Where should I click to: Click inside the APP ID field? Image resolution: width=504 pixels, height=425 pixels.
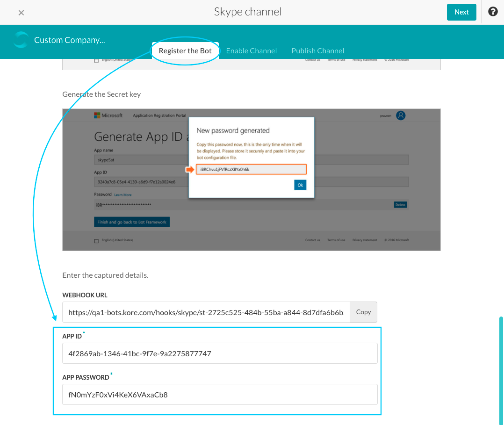pyautogui.click(x=220, y=353)
